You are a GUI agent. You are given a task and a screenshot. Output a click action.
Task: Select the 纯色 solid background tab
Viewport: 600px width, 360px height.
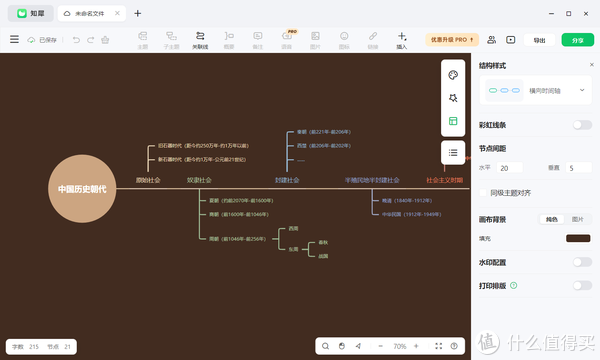click(x=551, y=219)
